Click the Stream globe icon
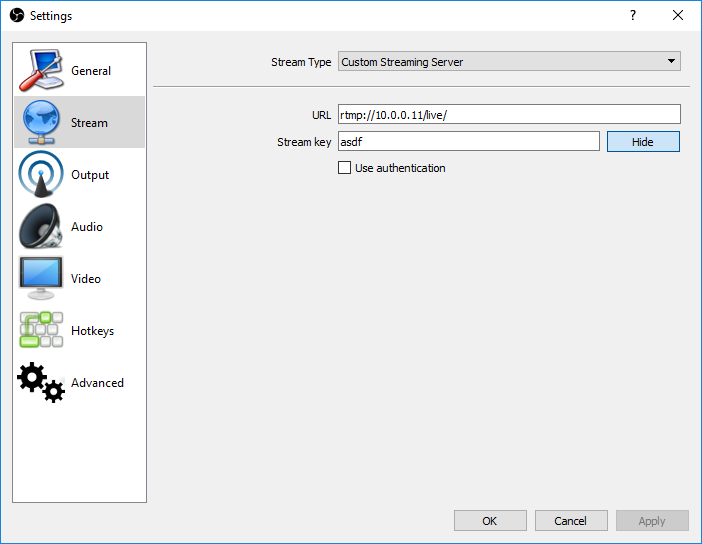 tap(41, 123)
